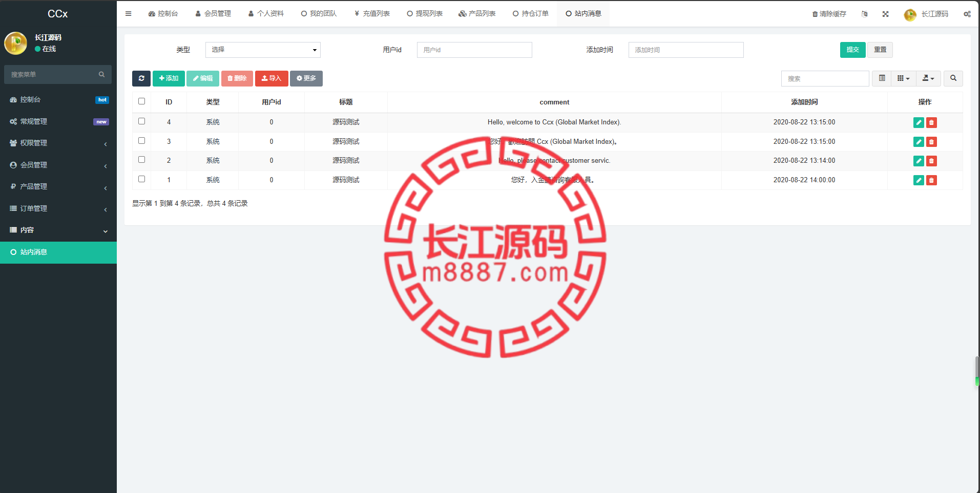The image size is (980, 493).
Task: Delete row with ID 1
Action: pos(931,180)
